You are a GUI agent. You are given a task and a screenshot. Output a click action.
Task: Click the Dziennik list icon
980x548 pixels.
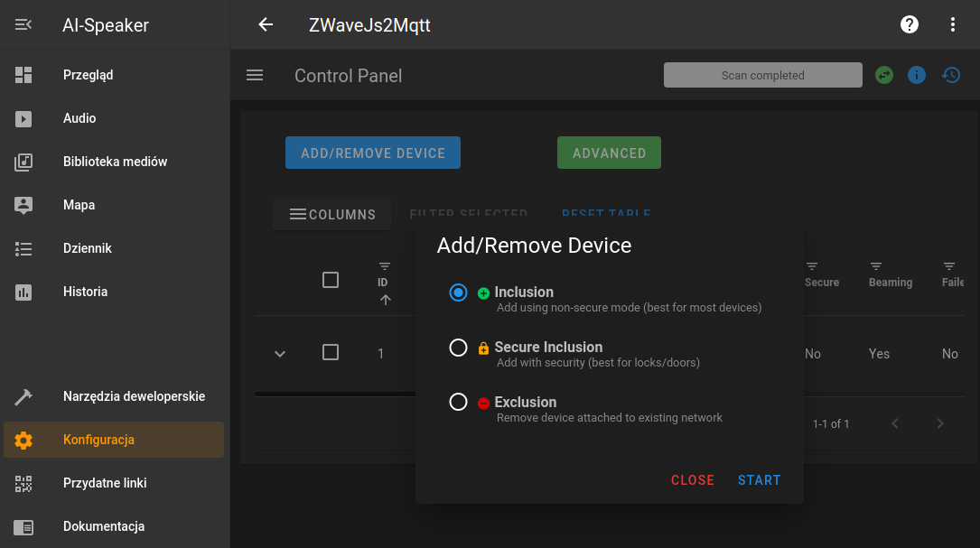pyautogui.click(x=23, y=248)
